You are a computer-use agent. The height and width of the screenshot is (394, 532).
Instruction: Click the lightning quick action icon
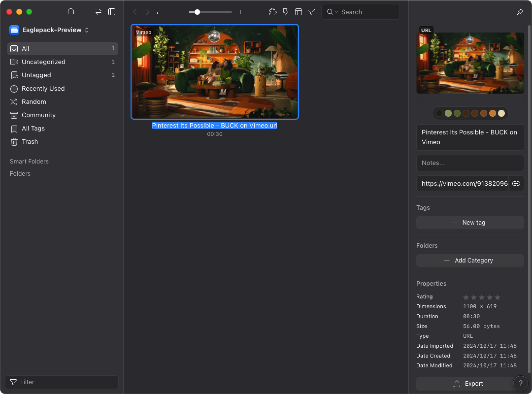point(286,12)
